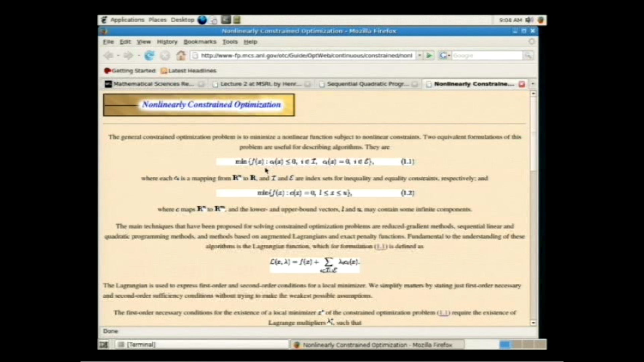
Task: Click the speaker icon in the system tray
Action: coord(530,20)
